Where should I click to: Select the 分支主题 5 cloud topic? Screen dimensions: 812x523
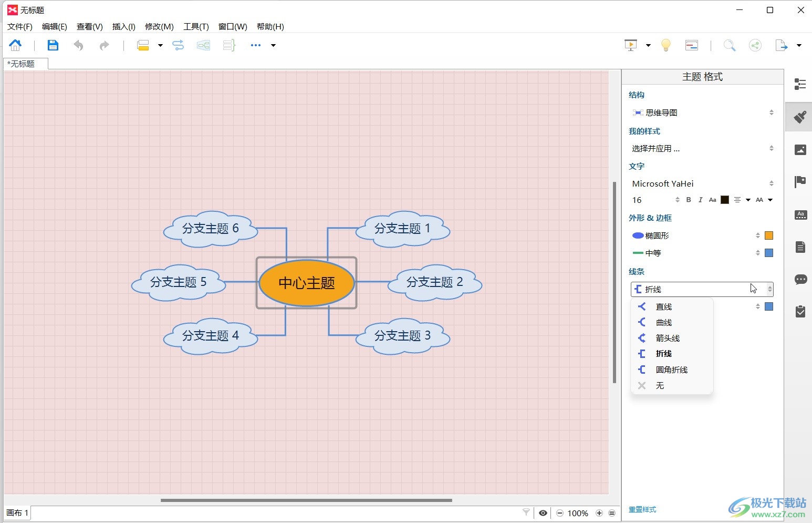click(179, 282)
